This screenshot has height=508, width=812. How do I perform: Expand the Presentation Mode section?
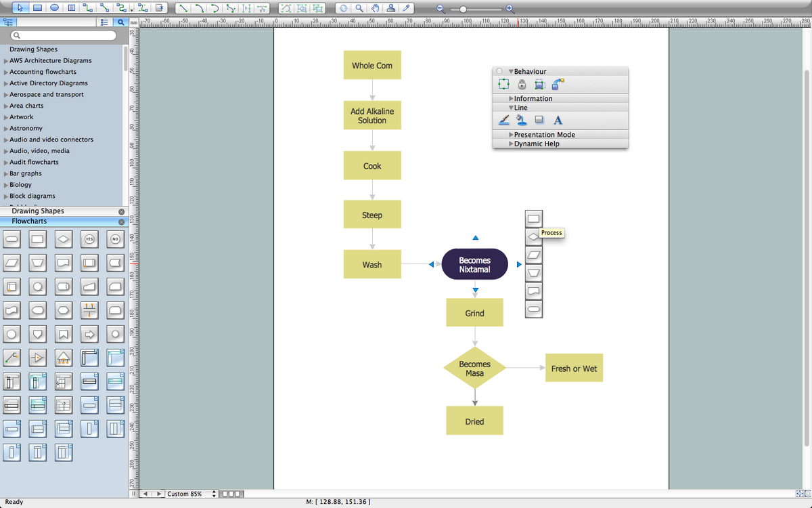(511, 135)
